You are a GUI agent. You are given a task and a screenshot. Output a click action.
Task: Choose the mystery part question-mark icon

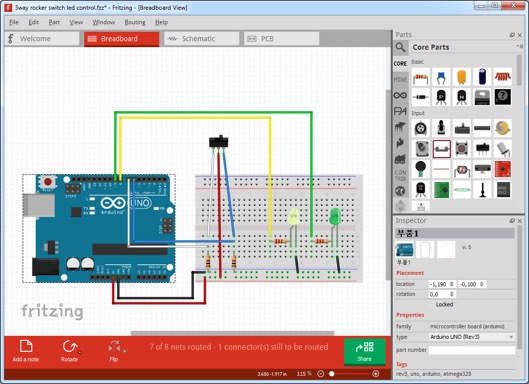[503, 97]
